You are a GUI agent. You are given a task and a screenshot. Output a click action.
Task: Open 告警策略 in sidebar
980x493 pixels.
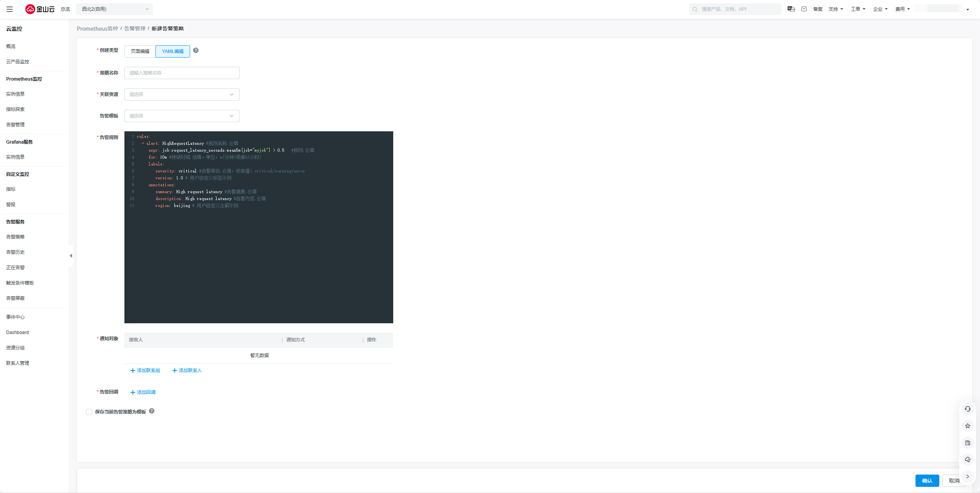coord(15,237)
